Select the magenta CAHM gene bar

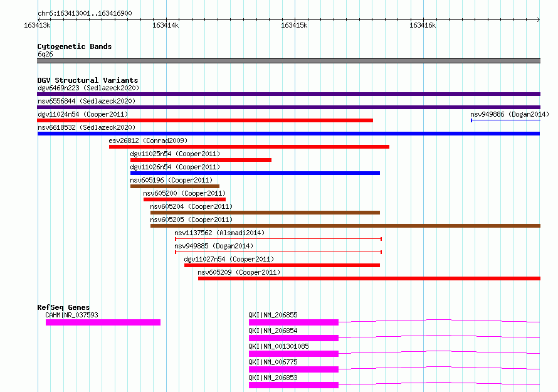pos(103,322)
